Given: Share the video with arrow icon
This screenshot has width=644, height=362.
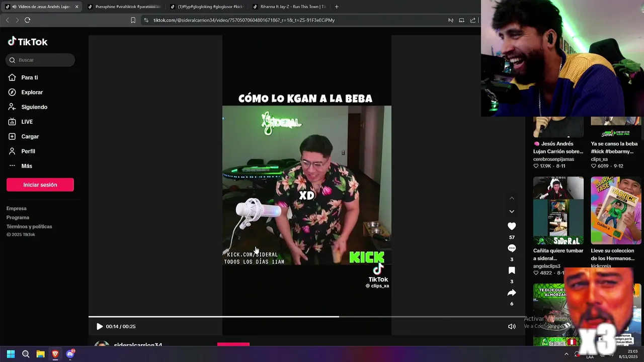Looking at the screenshot, I should point(512,293).
